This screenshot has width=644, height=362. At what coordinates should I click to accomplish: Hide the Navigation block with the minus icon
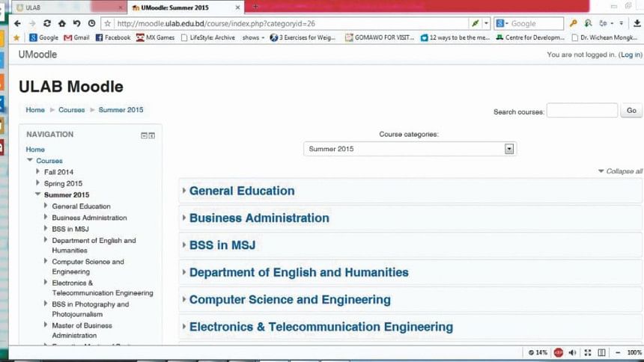tap(145, 135)
